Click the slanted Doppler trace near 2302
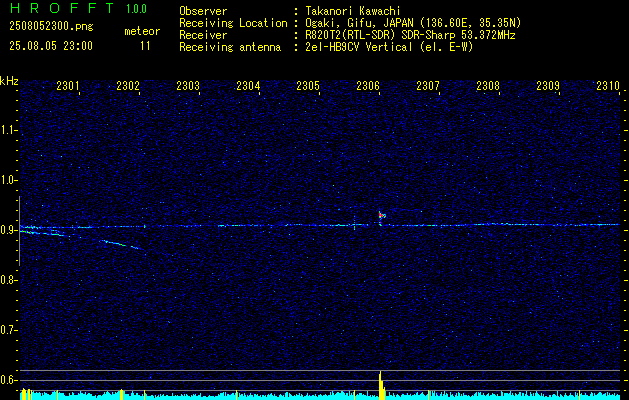 (122, 245)
